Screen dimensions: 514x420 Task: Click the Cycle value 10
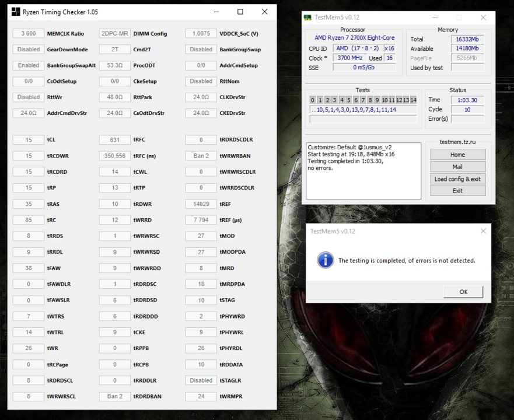(x=467, y=110)
